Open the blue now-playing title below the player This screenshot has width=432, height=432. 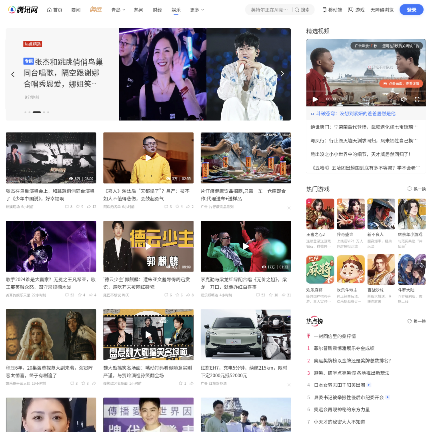[356, 114]
